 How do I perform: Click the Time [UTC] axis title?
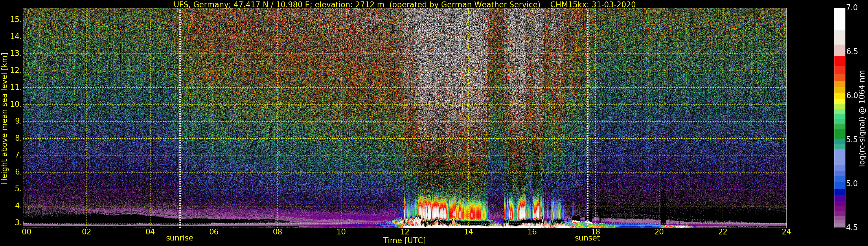point(404,241)
